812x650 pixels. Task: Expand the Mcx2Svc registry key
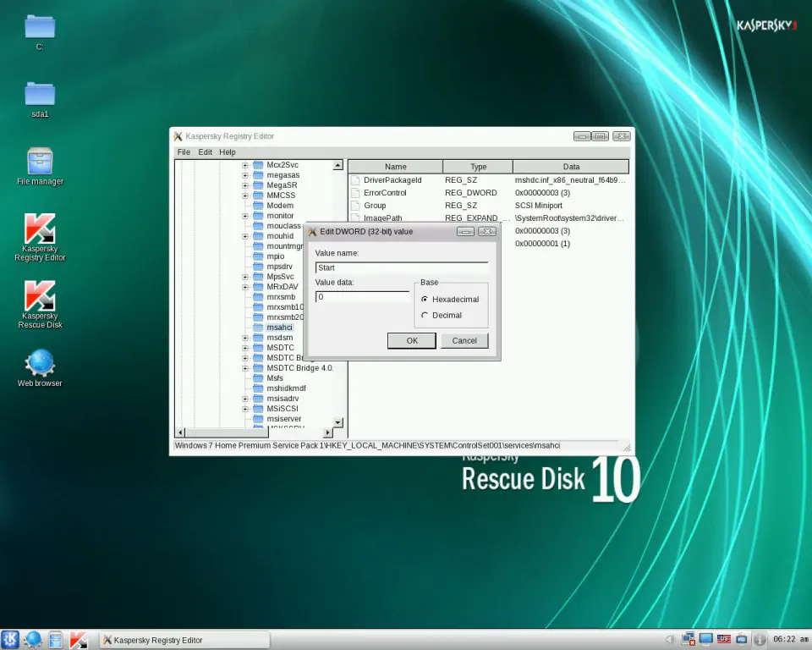tap(245, 165)
